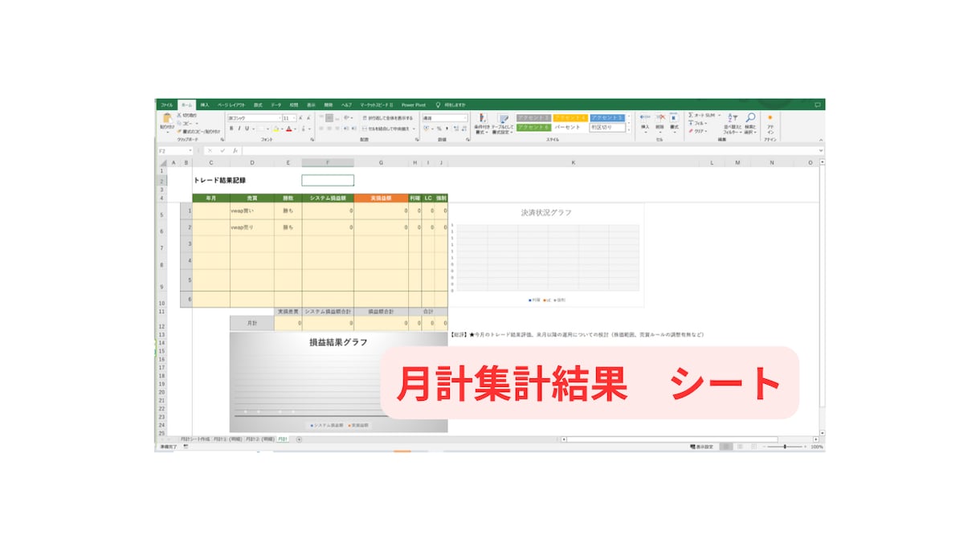Click the Format cells (書式) icon

click(675, 118)
